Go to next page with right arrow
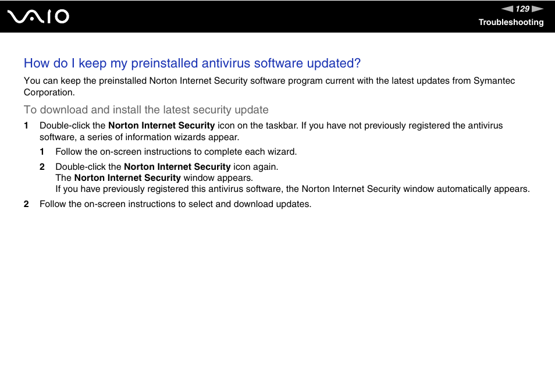The image size is (555, 392). 538,9
